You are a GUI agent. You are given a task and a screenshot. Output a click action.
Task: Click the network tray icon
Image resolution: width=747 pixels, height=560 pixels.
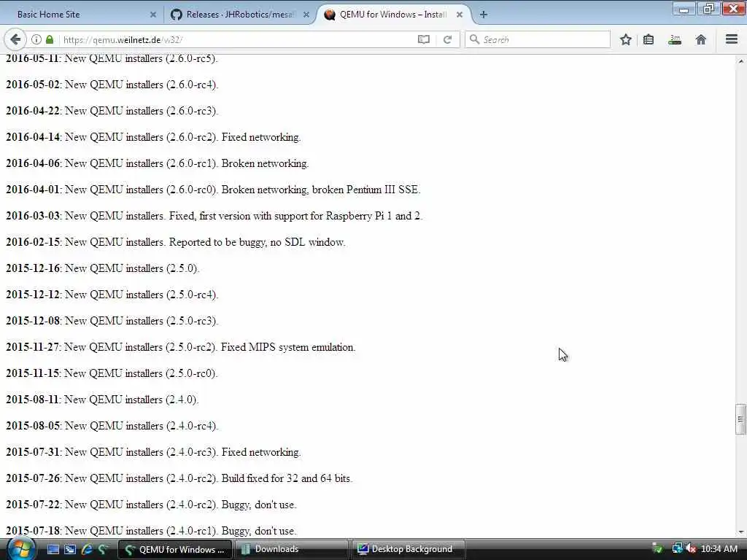click(x=677, y=549)
